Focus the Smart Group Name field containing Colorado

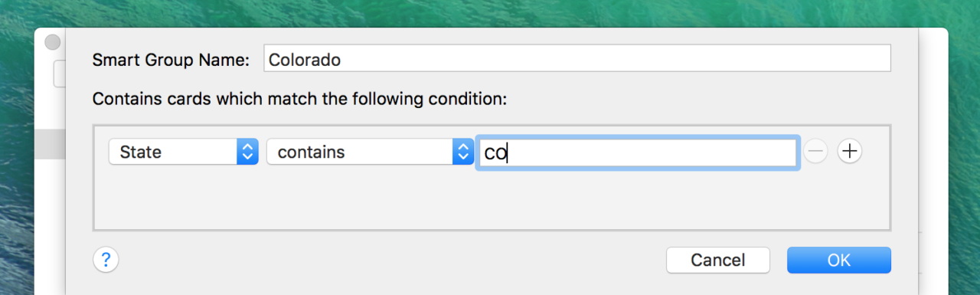pos(577,59)
